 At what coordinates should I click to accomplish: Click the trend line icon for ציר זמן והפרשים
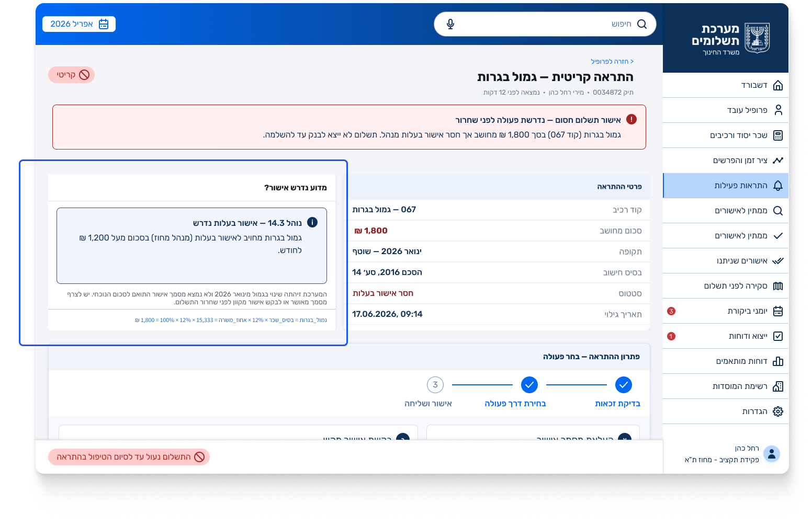[778, 161]
